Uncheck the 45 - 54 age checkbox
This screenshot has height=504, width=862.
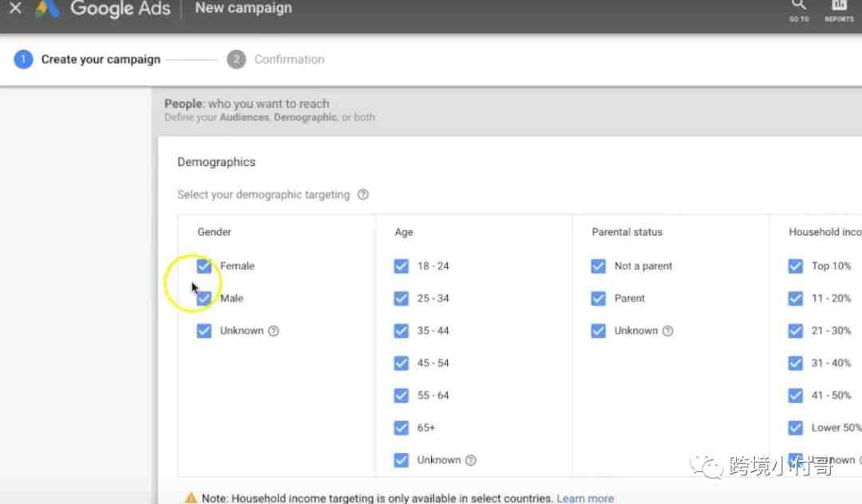401,363
